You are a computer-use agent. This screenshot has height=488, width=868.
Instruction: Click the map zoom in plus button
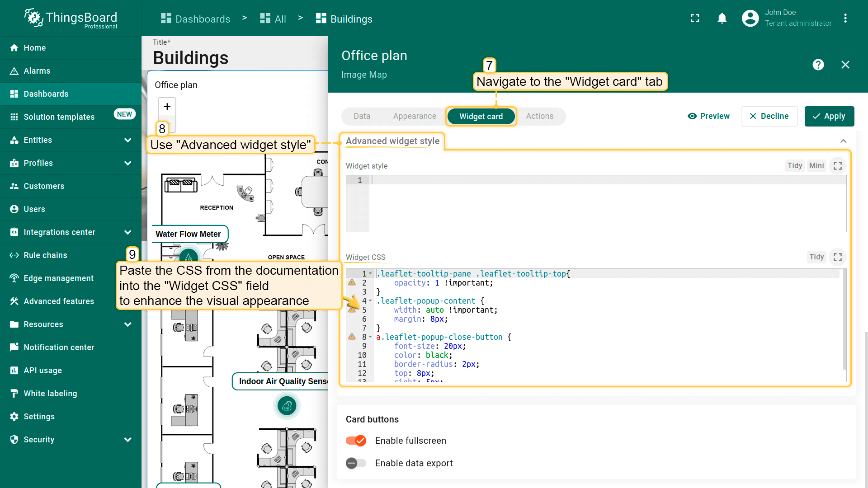click(x=167, y=107)
